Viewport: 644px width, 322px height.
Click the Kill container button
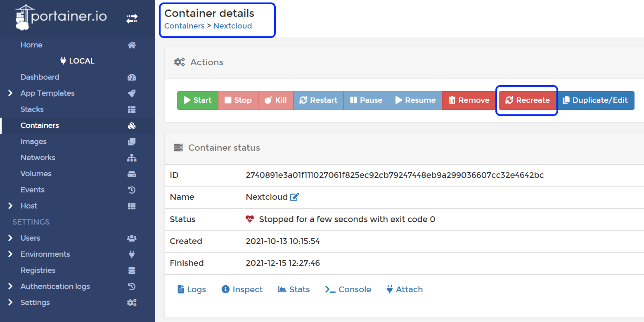pyautogui.click(x=275, y=100)
